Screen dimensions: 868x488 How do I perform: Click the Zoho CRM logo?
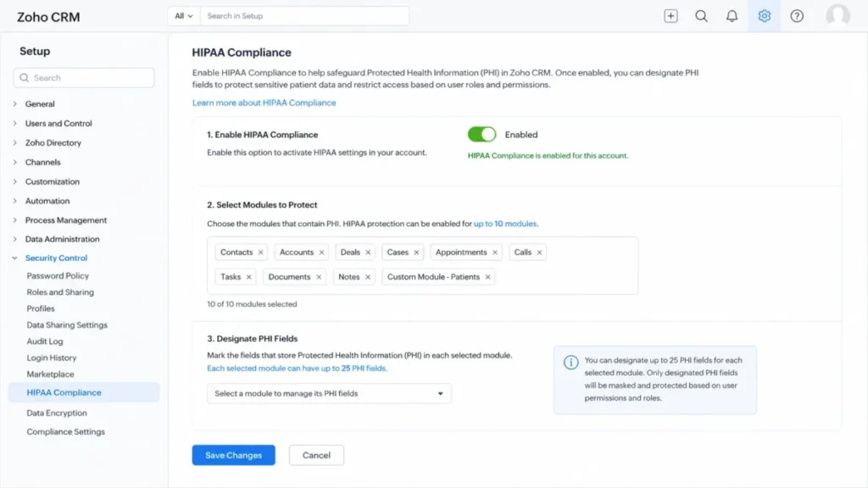(x=48, y=17)
